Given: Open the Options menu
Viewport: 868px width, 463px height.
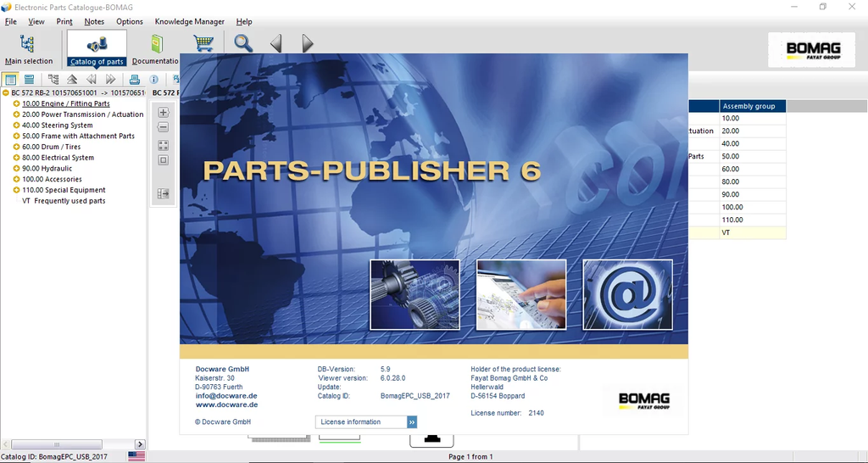Looking at the screenshot, I should click(x=130, y=21).
